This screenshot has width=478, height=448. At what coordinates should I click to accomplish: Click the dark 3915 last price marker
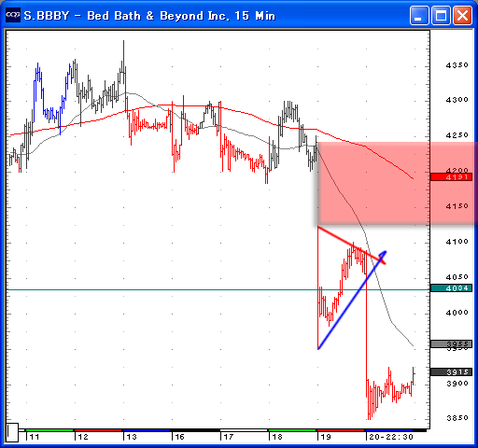pos(451,371)
